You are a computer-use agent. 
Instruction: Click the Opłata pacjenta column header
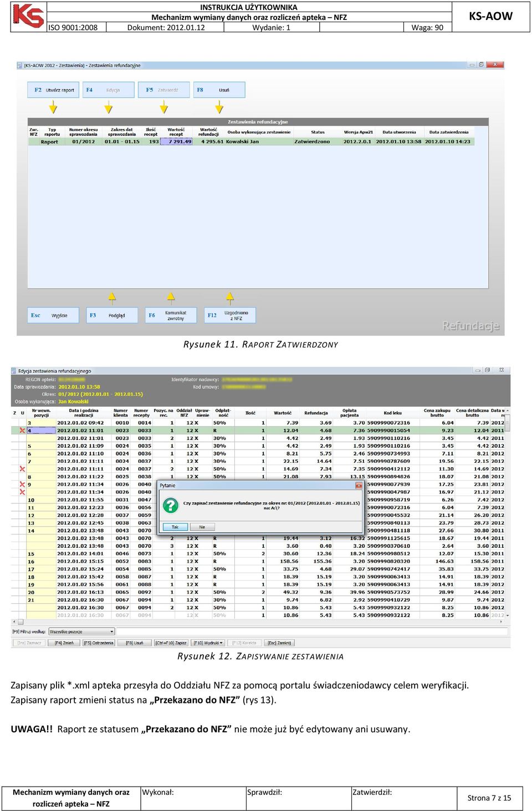coord(349,413)
